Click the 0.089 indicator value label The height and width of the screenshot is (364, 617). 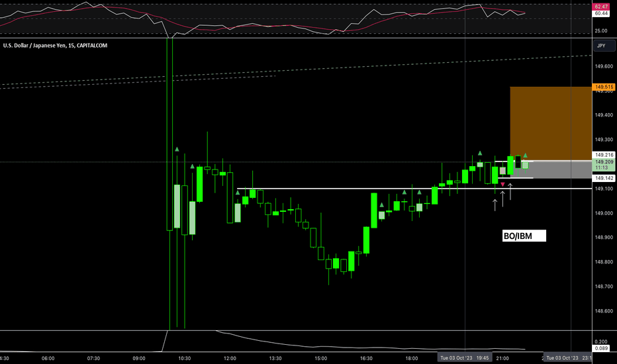(601, 348)
